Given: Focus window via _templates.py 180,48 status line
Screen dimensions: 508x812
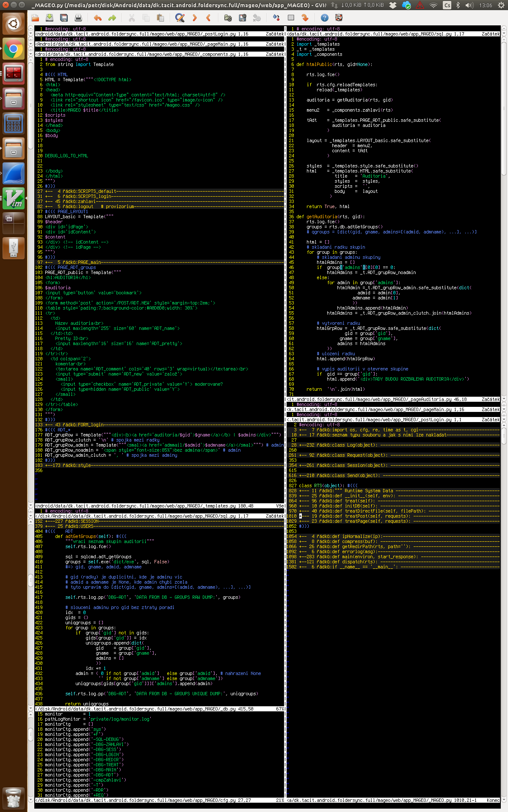Looking at the screenshot, I should [160, 506].
